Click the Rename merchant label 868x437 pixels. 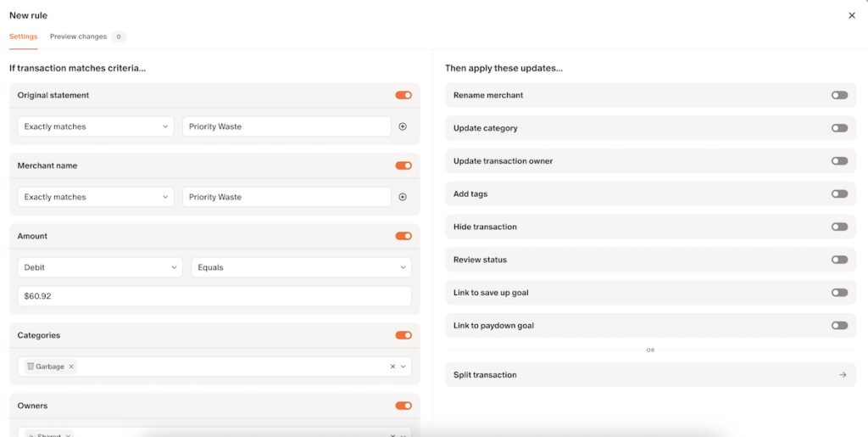tap(488, 95)
